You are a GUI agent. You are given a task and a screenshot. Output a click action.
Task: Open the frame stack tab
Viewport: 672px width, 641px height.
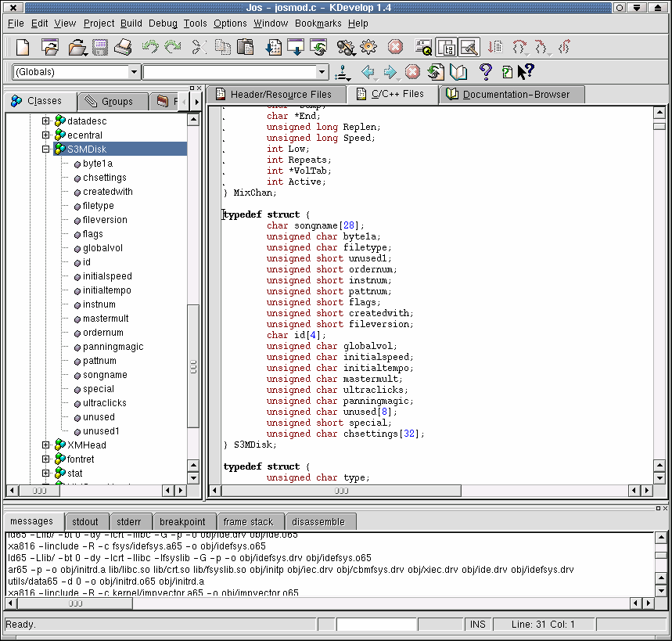coord(250,522)
